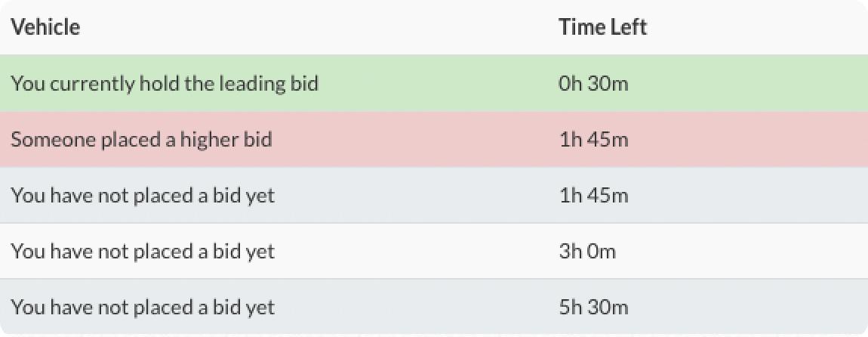Click the no-bid message beside 1h 45m
The height and width of the screenshot is (337, 868).
coord(143,196)
